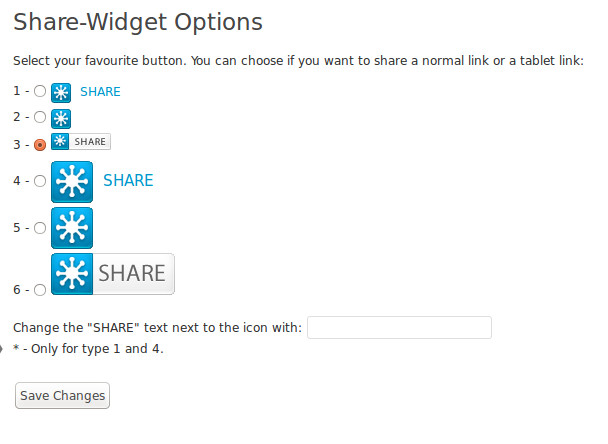Click the large blue SHARE text in option 4
This screenshot has height=444, width=608.
[x=128, y=180]
